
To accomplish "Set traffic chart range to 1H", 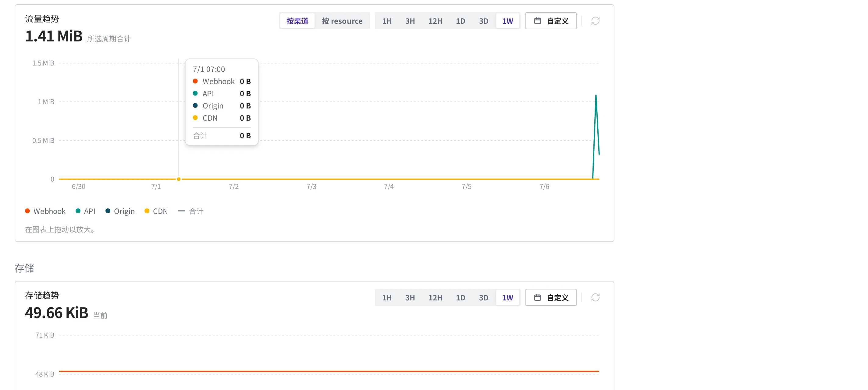I will coord(387,21).
